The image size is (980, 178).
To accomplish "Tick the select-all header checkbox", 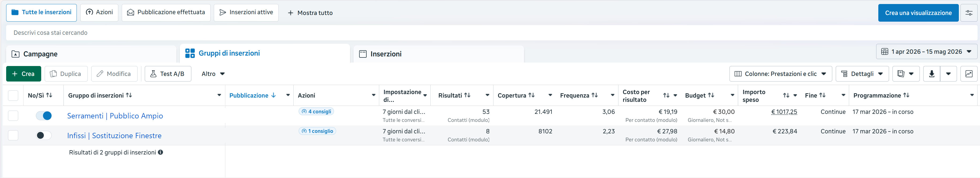I will [x=13, y=95].
